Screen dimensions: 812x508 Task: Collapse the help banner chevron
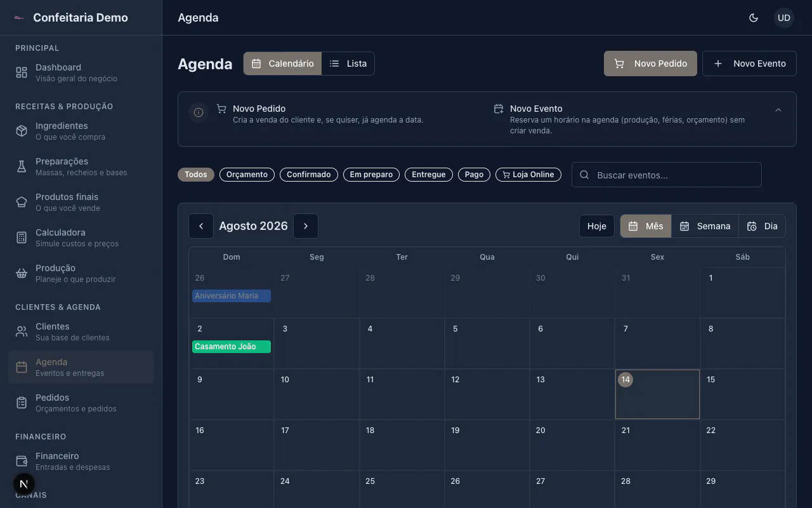(x=778, y=110)
